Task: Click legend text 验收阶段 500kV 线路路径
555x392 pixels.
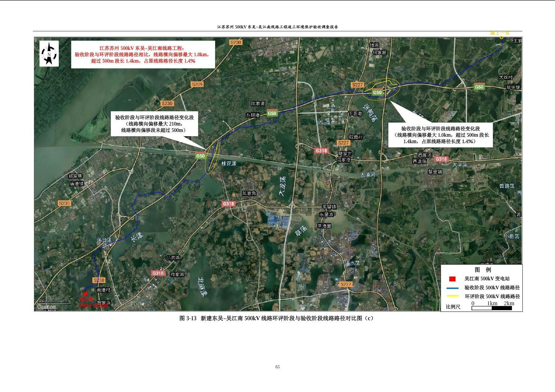Action: (492, 288)
